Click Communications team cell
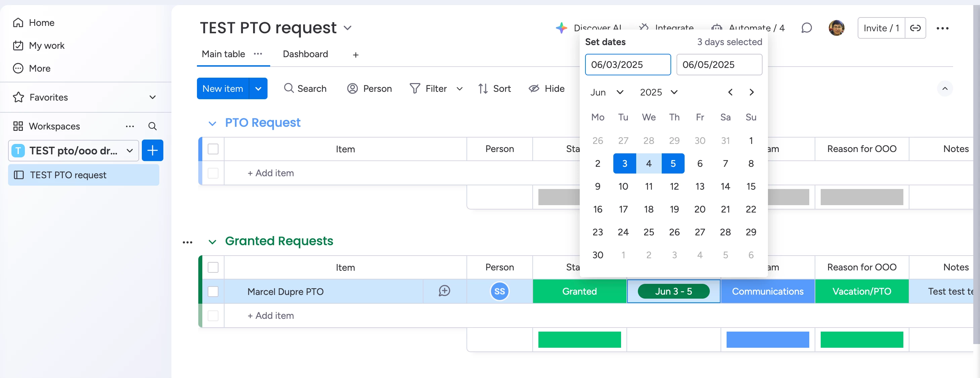980x378 pixels. [x=767, y=291]
